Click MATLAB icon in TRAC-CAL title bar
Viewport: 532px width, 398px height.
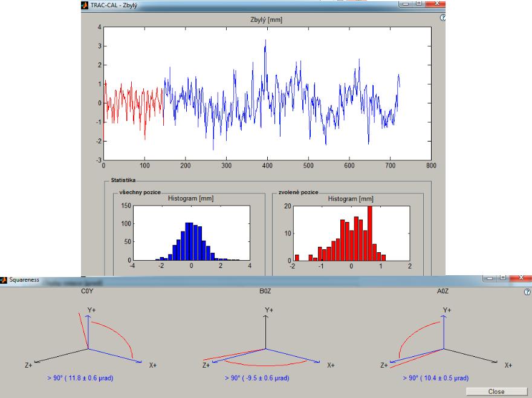(85, 5)
